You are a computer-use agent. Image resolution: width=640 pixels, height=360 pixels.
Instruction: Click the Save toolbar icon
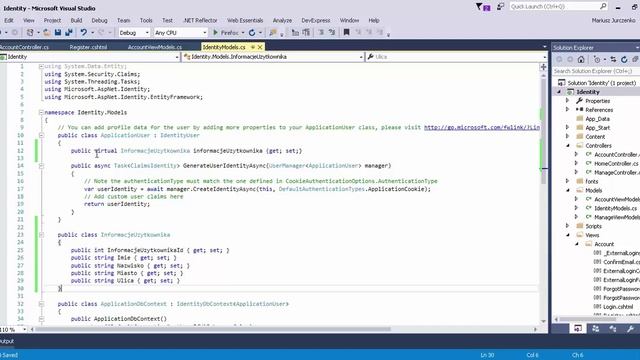(58, 33)
